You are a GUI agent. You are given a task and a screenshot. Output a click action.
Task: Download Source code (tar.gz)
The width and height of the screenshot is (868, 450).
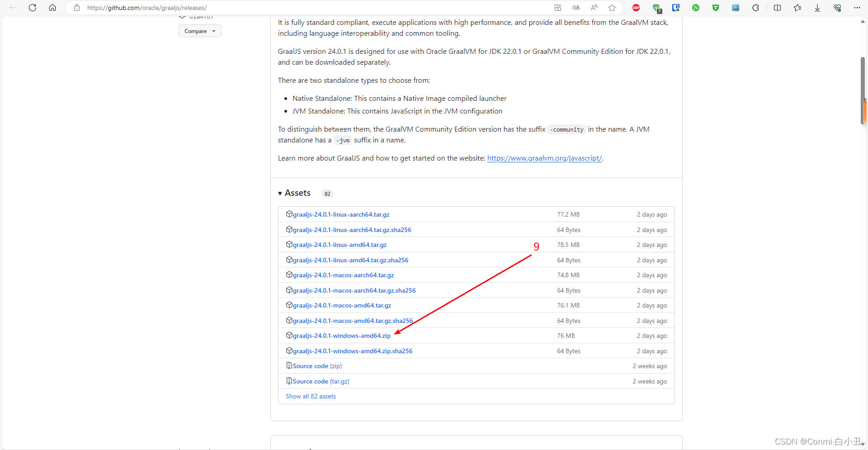click(x=321, y=381)
